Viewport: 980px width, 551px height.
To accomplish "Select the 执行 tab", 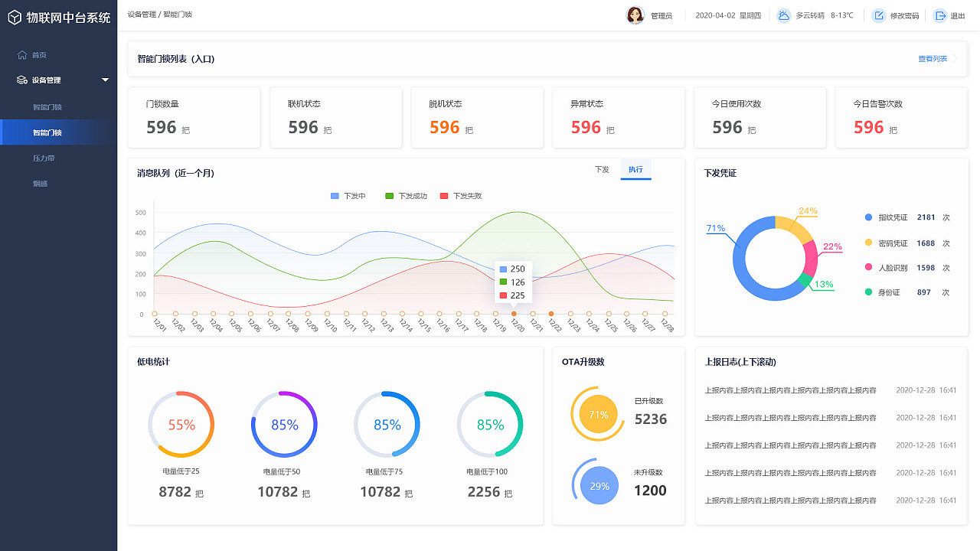I will tap(635, 169).
